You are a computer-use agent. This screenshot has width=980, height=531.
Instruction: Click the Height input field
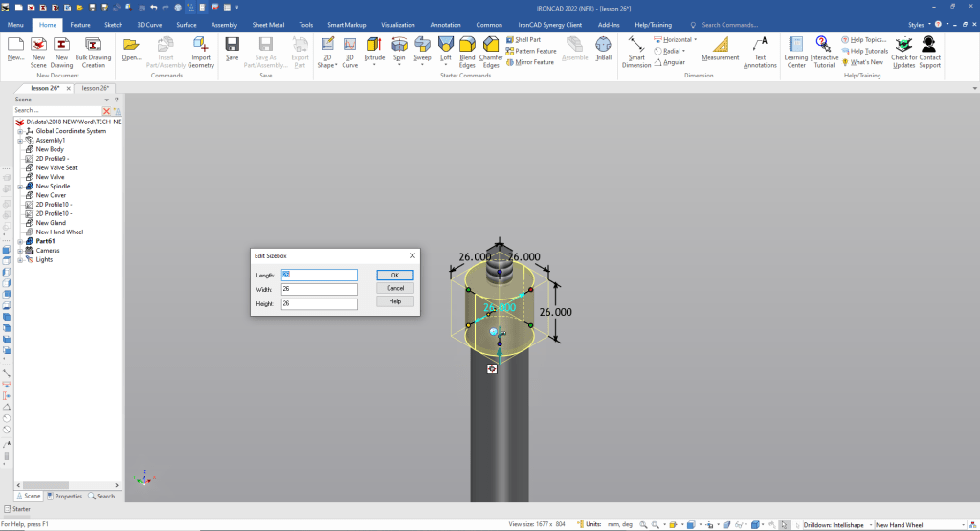point(319,304)
